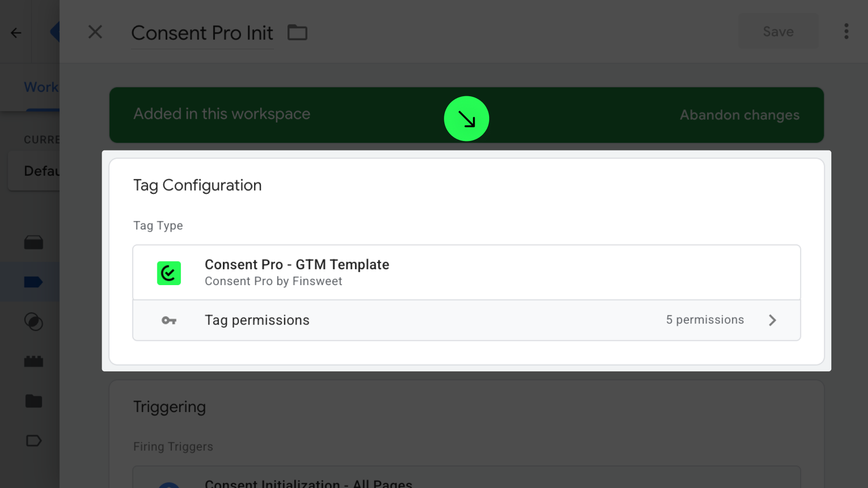The image size is (868, 488).
Task: Click the folder icon beside tag name
Action: [297, 33]
